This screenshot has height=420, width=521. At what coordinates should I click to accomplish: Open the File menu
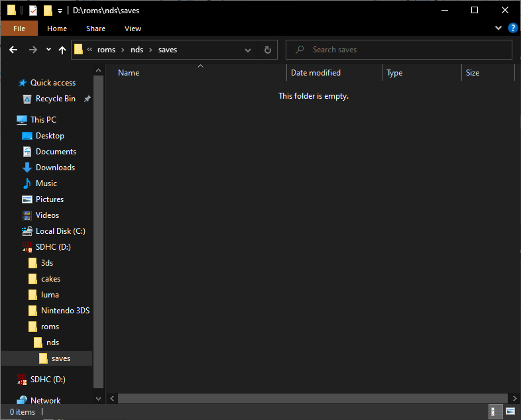pyautogui.click(x=19, y=28)
